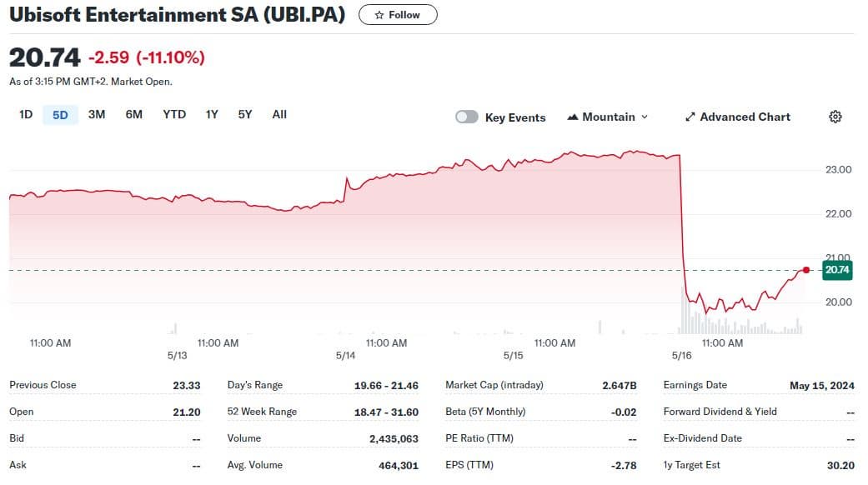Viewport: 868px width, 485px height.
Task: Toggle the Key Events switch
Action: (467, 117)
